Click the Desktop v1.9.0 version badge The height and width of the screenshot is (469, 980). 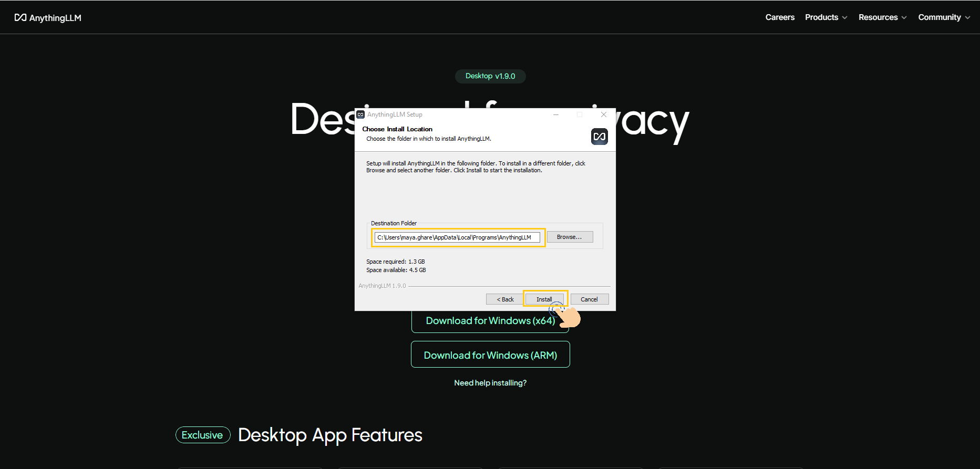pyautogui.click(x=490, y=76)
